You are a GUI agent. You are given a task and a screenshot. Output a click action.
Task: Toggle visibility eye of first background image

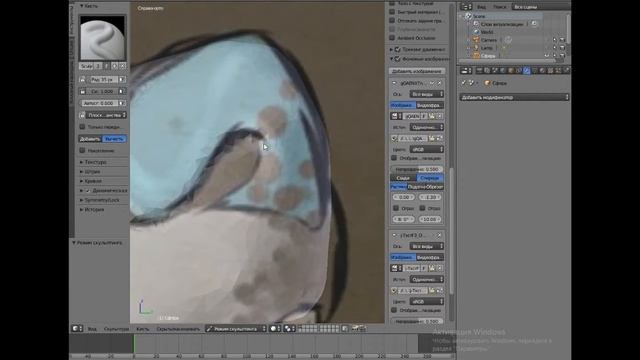[x=432, y=83]
